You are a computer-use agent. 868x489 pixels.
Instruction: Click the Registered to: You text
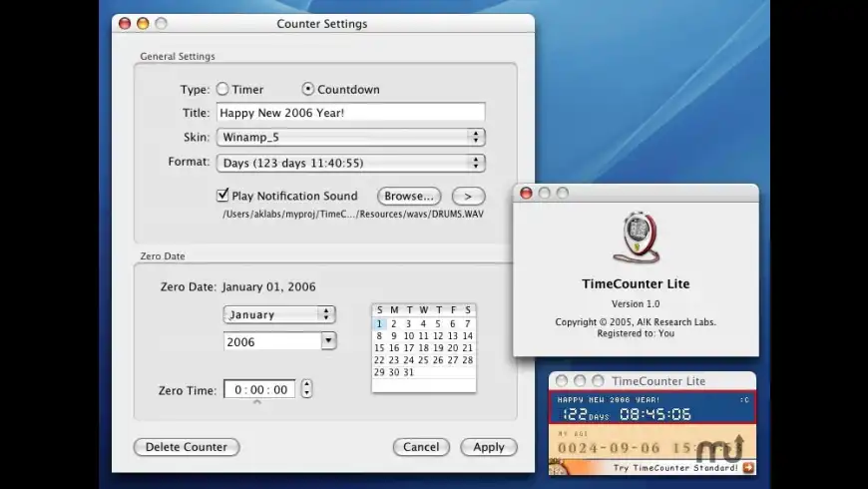pyautogui.click(x=636, y=333)
